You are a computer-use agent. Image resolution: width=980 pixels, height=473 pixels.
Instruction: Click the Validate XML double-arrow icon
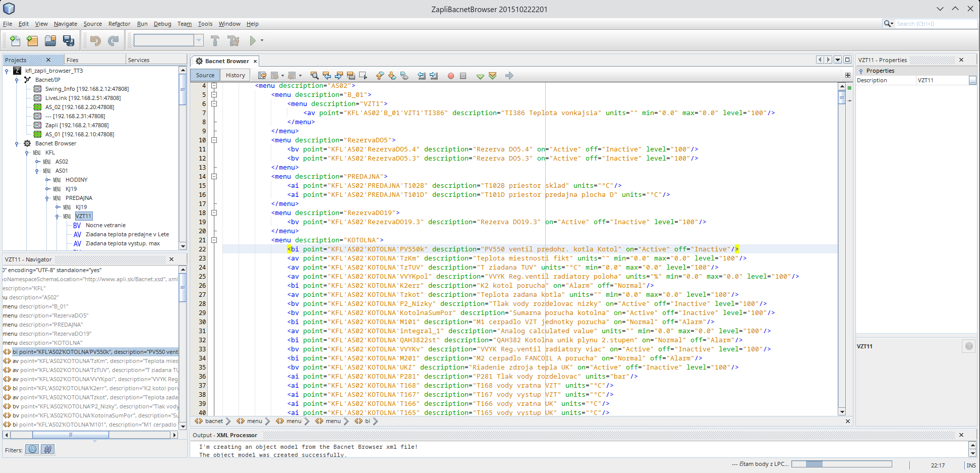493,76
